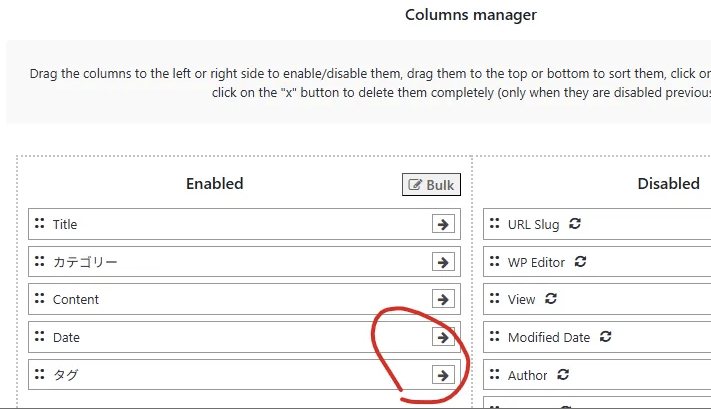
Task: Click the drag handle on タグ row
Action: tap(39, 374)
